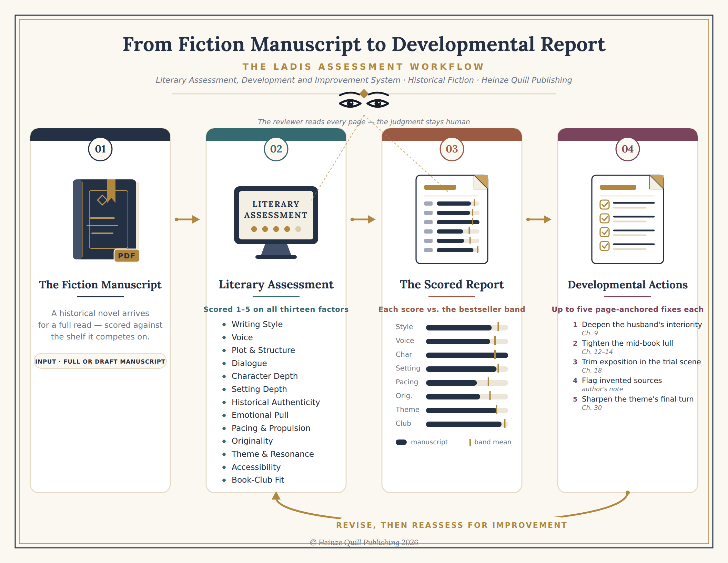Click the checklist document icon
The image size is (728, 563).
tap(628, 219)
